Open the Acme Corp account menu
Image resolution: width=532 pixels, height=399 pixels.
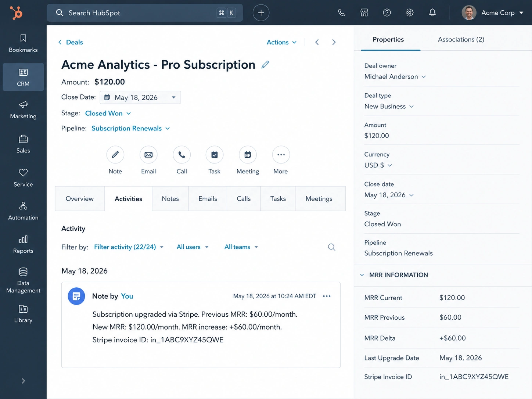point(492,13)
